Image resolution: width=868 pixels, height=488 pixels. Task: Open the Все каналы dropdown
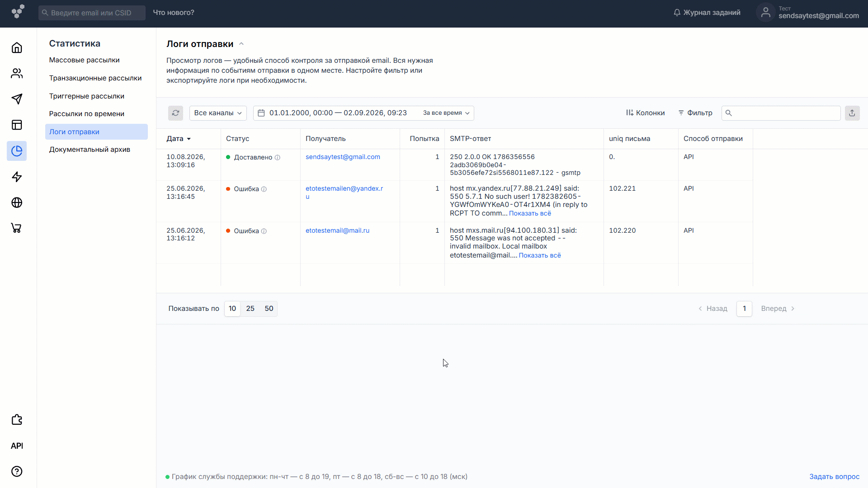tap(218, 113)
